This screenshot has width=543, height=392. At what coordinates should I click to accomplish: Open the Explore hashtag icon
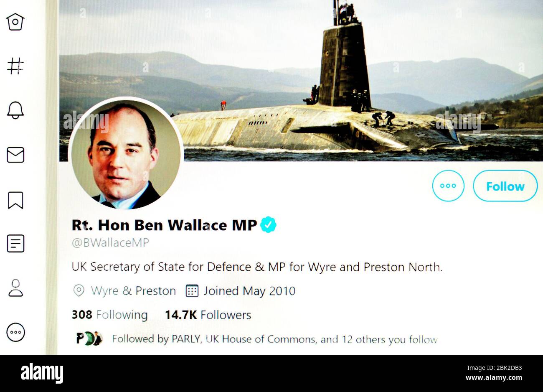click(15, 66)
